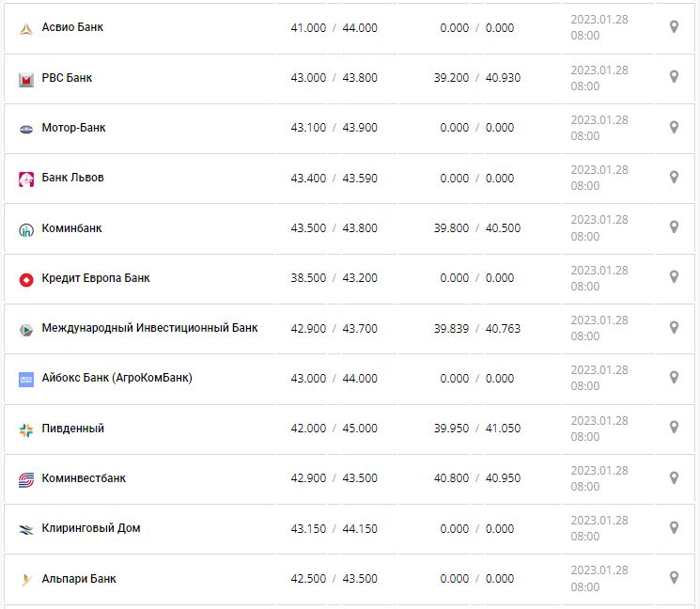Click the Пивденный bank name

click(x=72, y=429)
